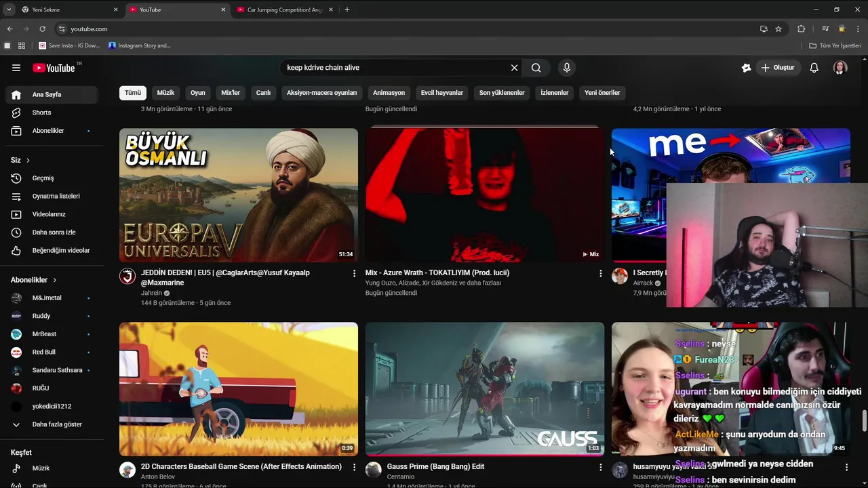This screenshot has width=868, height=488.
Task: Open Tüm Yer İşaretleri bookmarks folder
Action: pos(835,45)
